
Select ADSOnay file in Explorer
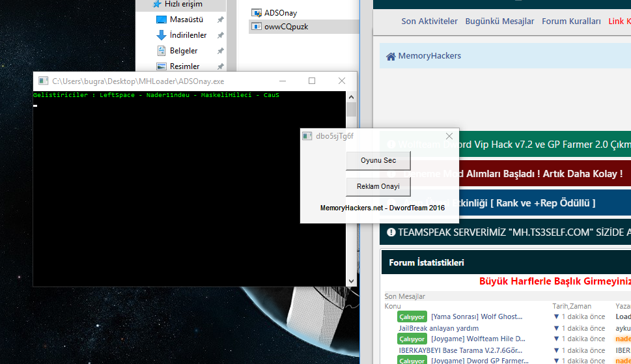tap(281, 13)
